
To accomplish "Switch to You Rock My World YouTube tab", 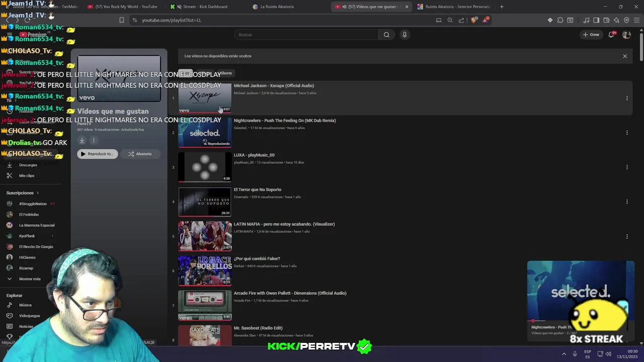I will pyautogui.click(x=123, y=7).
